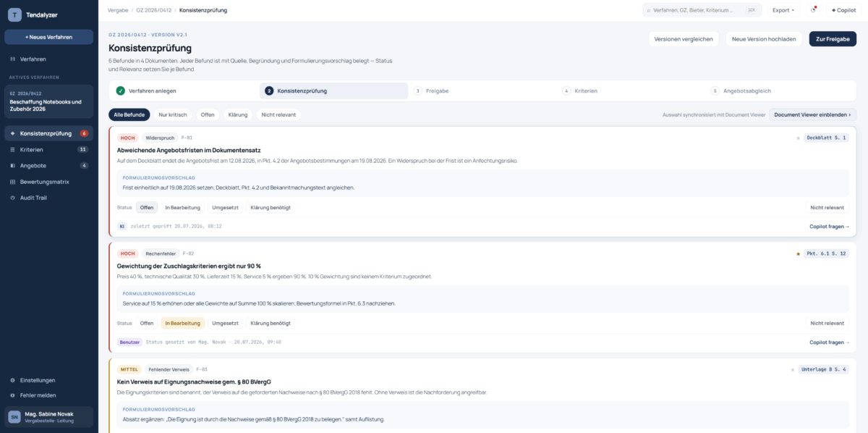
Task: Set F-02 status to Klärung benötigt
Action: pos(271,323)
